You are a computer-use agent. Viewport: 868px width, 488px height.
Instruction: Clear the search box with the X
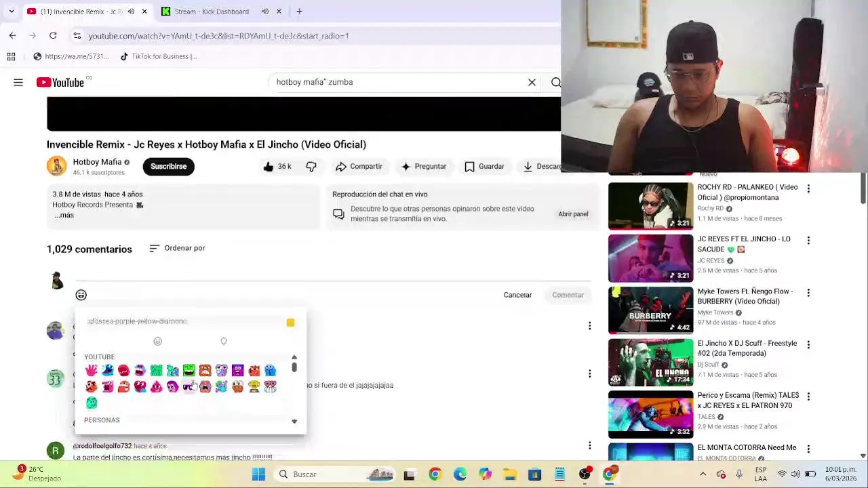[532, 83]
